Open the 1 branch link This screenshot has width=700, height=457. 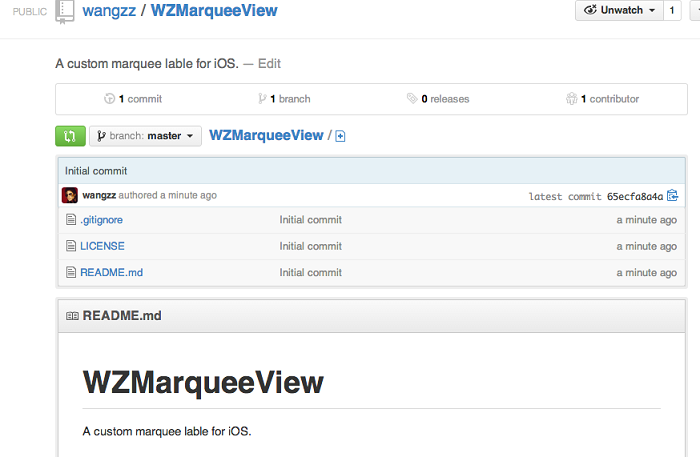click(x=290, y=99)
